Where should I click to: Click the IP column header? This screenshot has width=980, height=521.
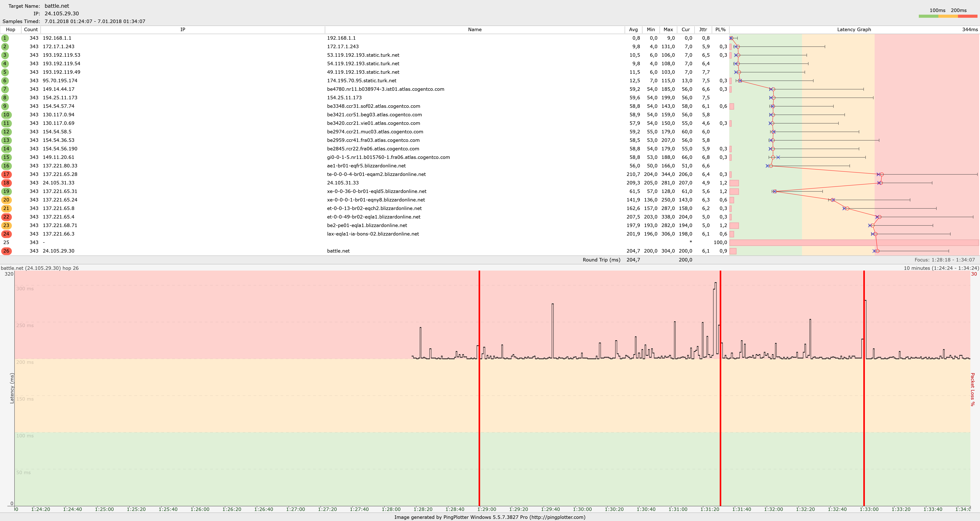point(183,30)
